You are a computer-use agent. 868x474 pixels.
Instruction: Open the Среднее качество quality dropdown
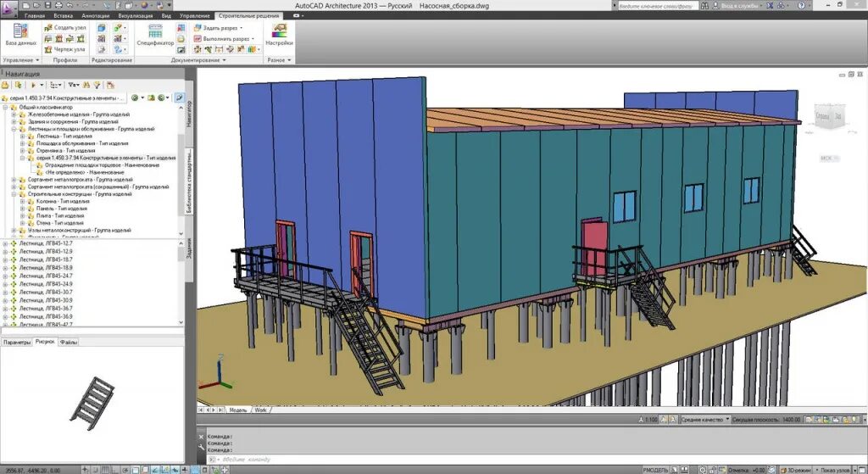[x=704, y=420]
